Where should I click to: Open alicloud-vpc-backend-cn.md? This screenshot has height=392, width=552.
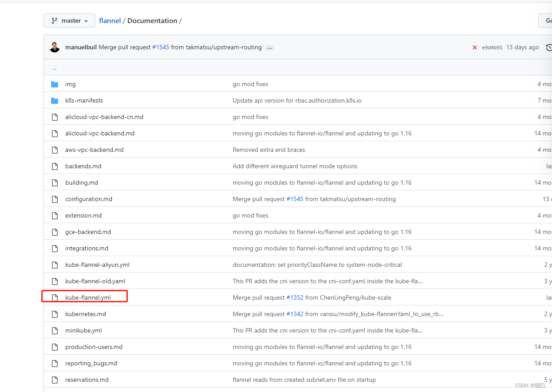click(x=104, y=117)
